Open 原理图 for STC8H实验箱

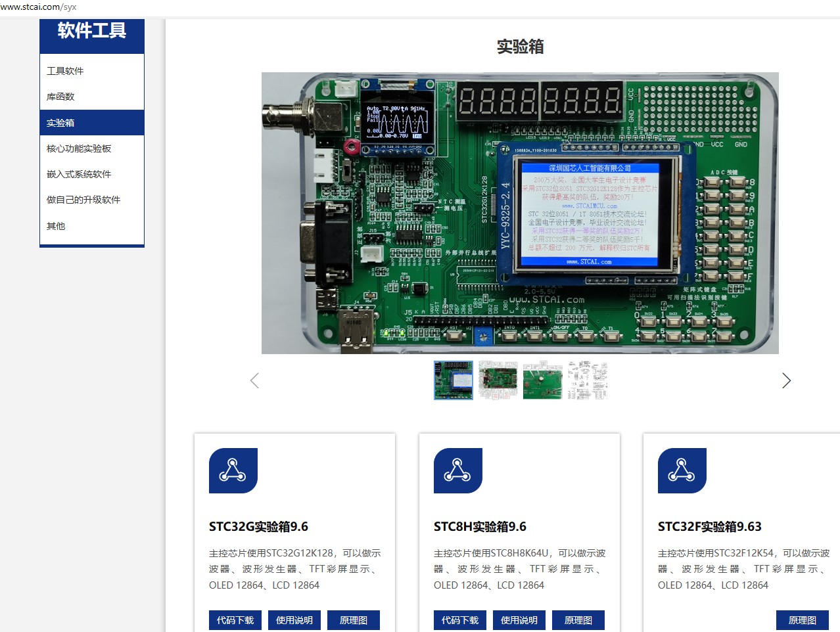click(x=578, y=620)
